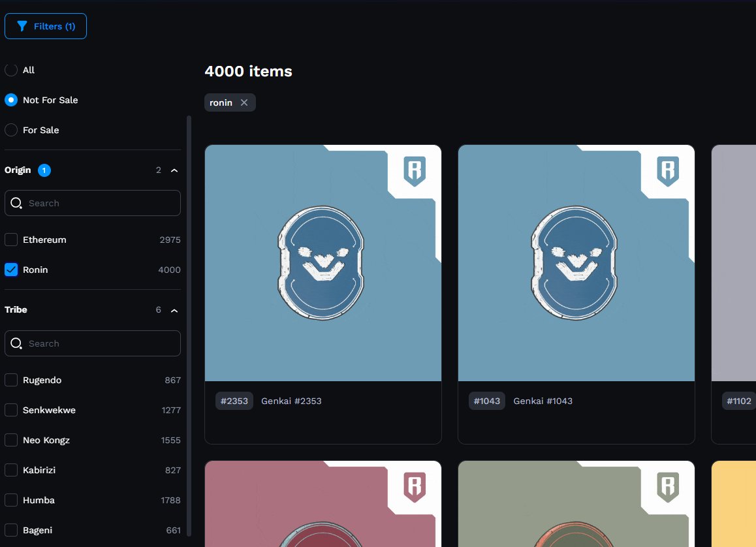This screenshot has height=547, width=756.
Task: Click the Ronin badge on the pink card
Action: point(415,487)
